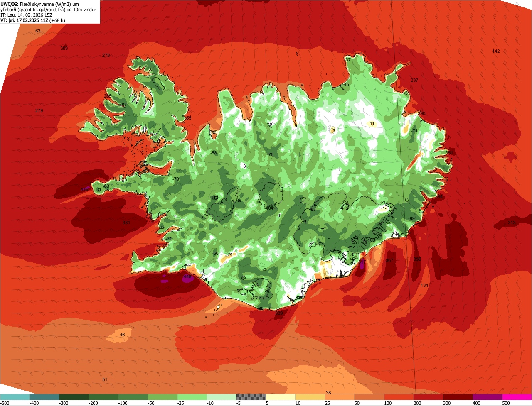
Task: Click the 37 value on the north peninsula
Action: pyautogui.click(x=348, y=60)
